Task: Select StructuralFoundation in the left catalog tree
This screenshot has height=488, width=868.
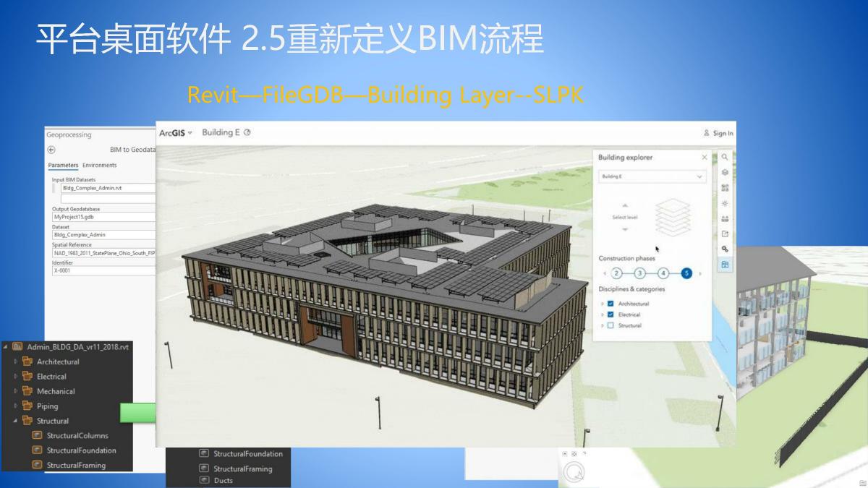Action: tap(81, 450)
